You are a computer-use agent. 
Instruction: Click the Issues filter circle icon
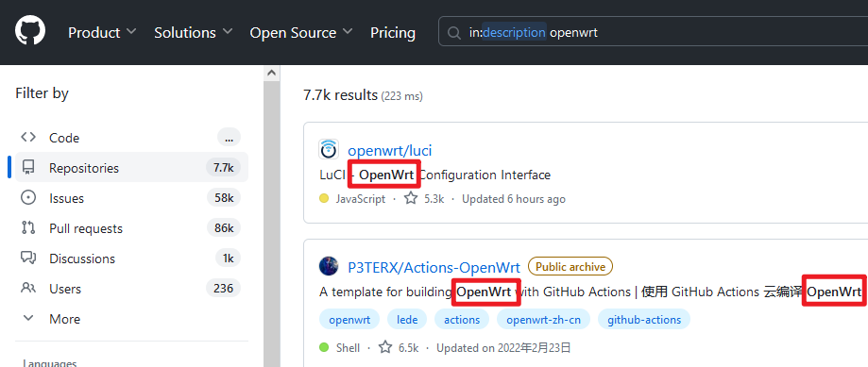[28, 198]
